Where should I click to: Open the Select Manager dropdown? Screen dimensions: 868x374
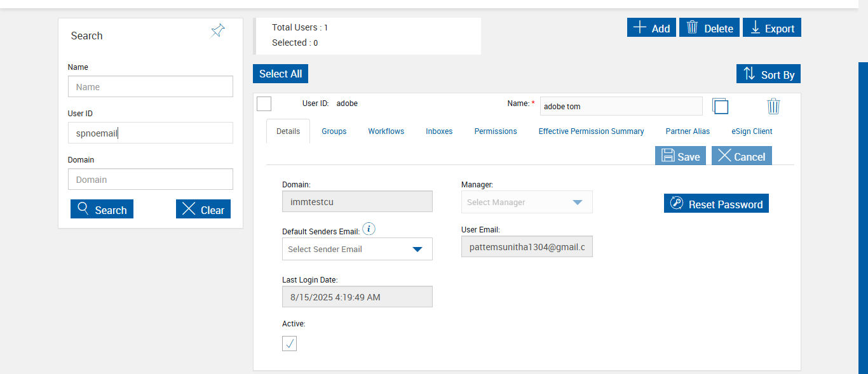click(527, 202)
